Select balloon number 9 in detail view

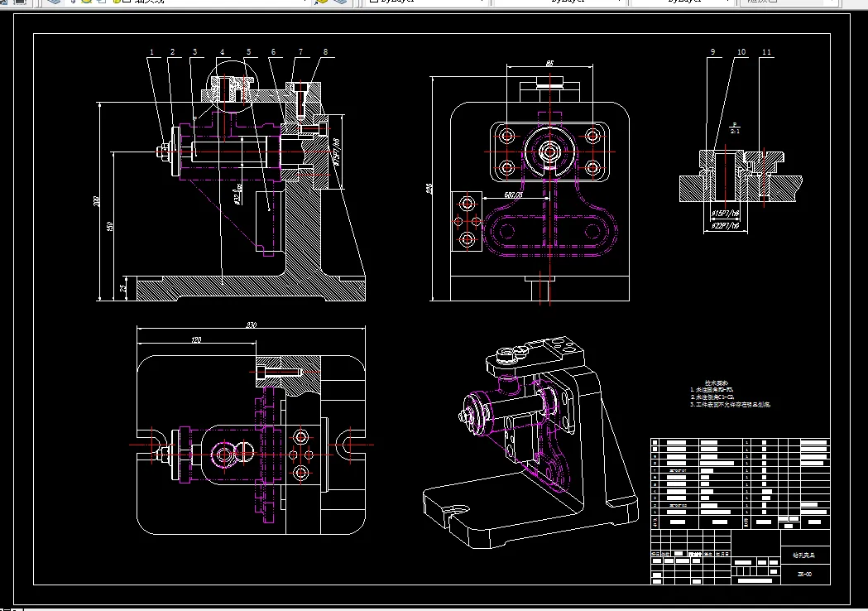point(713,52)
